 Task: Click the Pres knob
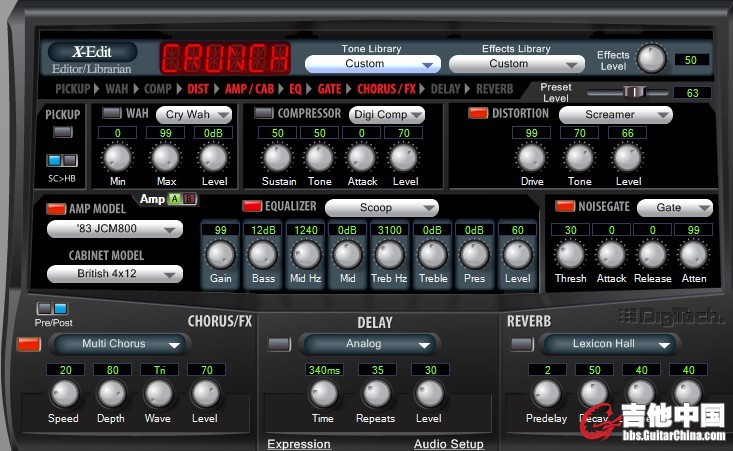pos(474,255)
